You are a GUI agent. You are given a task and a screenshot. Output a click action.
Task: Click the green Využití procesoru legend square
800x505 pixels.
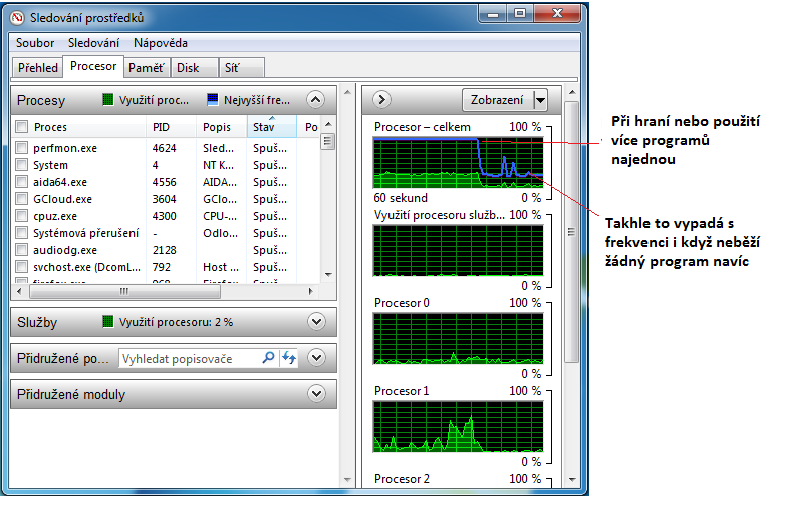(x=107, y=99)
